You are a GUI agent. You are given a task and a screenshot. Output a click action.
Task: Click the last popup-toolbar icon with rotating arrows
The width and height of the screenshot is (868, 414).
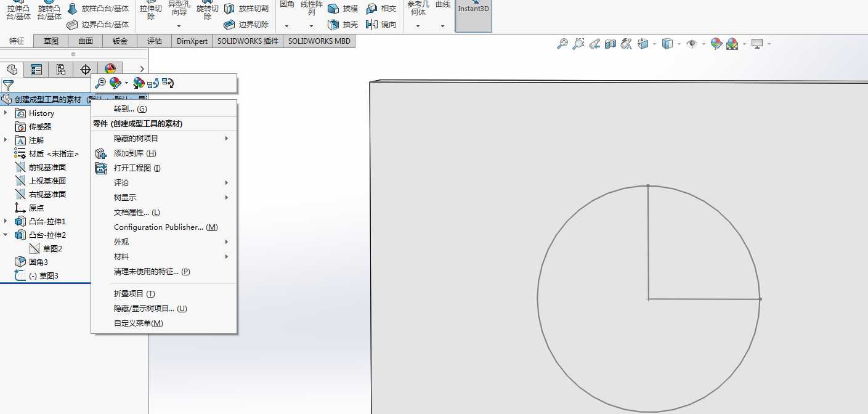coord(168,83)
